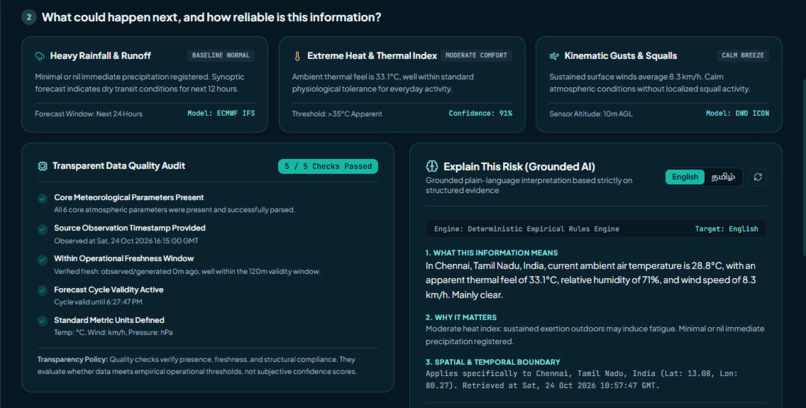The height and width of the screenshot is (408, 806).
Task: Click Cycle valid until 6:27:47 PM text
Action: point(98,302)
